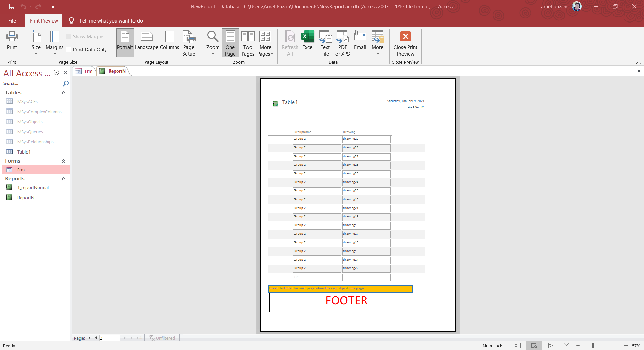Viewport: 644px width, 350px height.
Task: Click the zoom in plus button
Action: pyautogui.click(x=626, y=346)
